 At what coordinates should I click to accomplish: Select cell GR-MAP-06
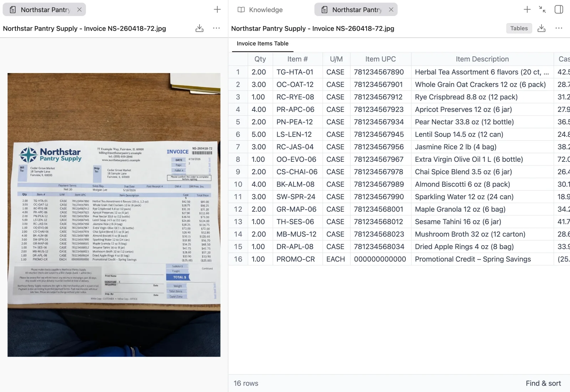tap(297, 209)
